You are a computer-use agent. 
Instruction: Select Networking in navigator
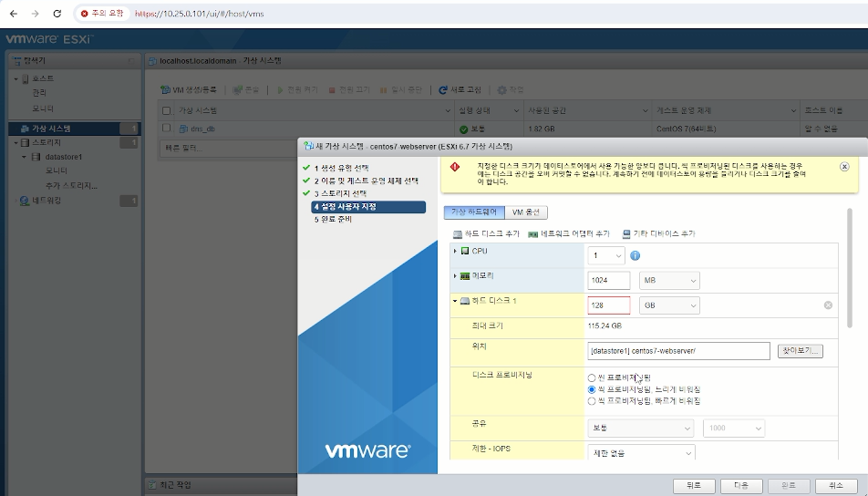pyautogui.click(x=46, y=201)
